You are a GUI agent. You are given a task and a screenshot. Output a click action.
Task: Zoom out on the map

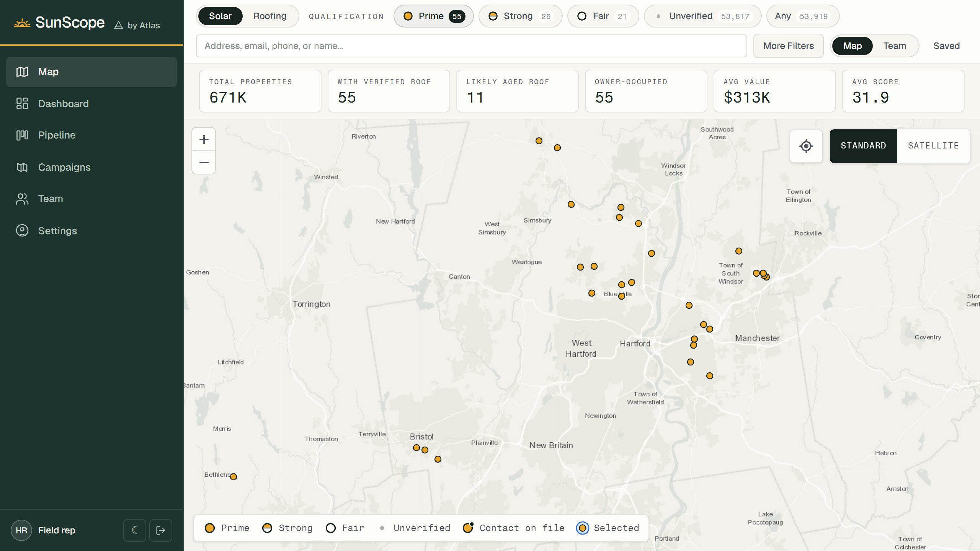click(x=204, y=162)
